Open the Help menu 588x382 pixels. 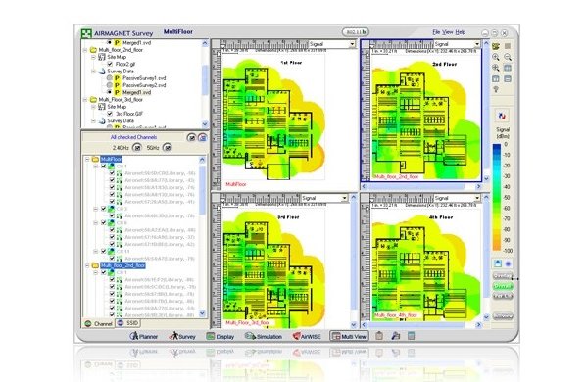coord(461,32)
